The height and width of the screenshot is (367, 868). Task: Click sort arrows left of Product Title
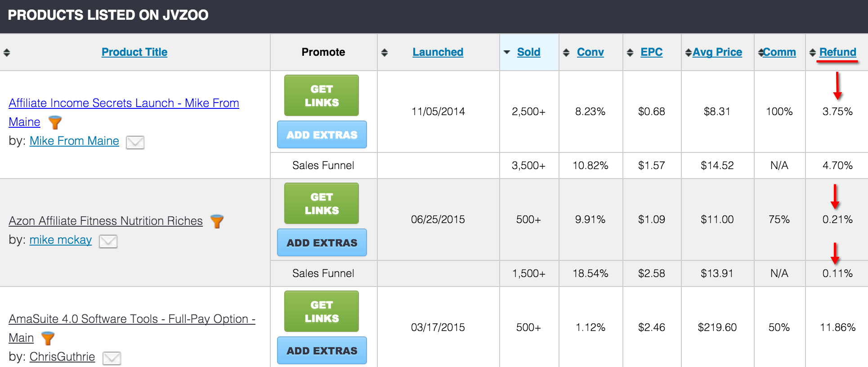[x=6, y=53]
